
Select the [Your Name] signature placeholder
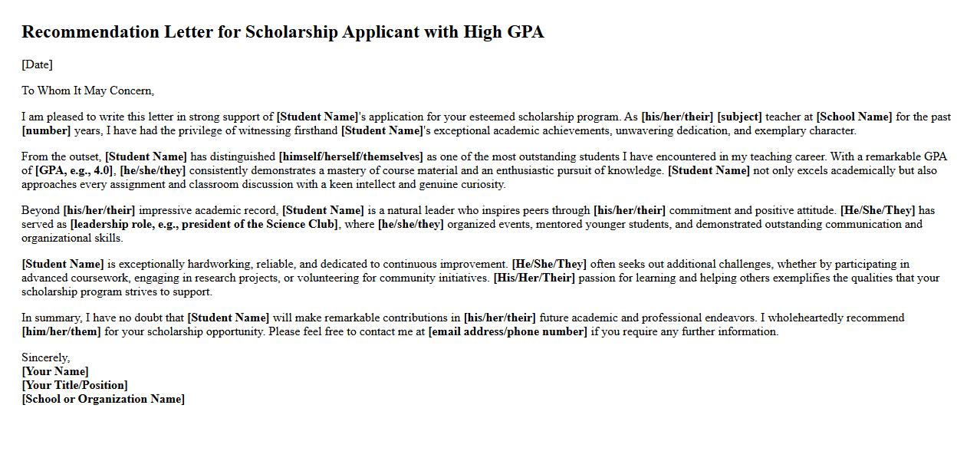coord(55,371)
